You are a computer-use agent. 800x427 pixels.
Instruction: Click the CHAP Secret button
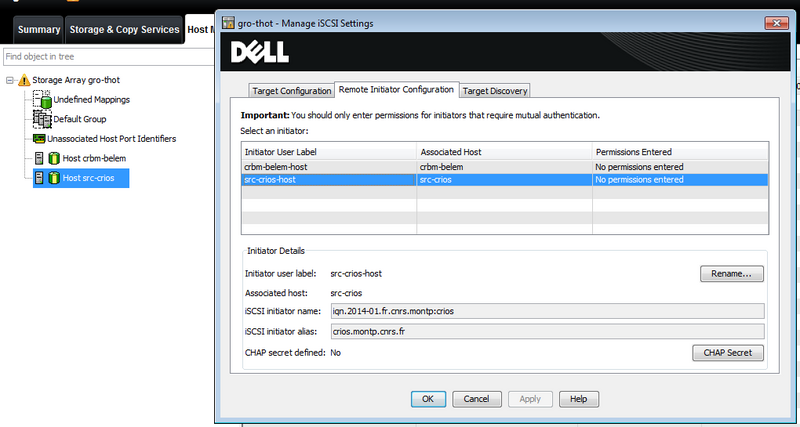point(727,353)
